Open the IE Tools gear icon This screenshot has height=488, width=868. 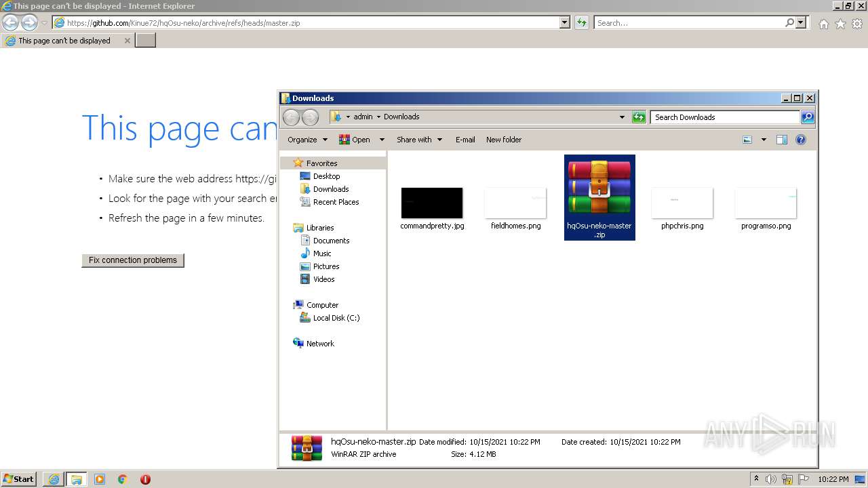[857, 24]
